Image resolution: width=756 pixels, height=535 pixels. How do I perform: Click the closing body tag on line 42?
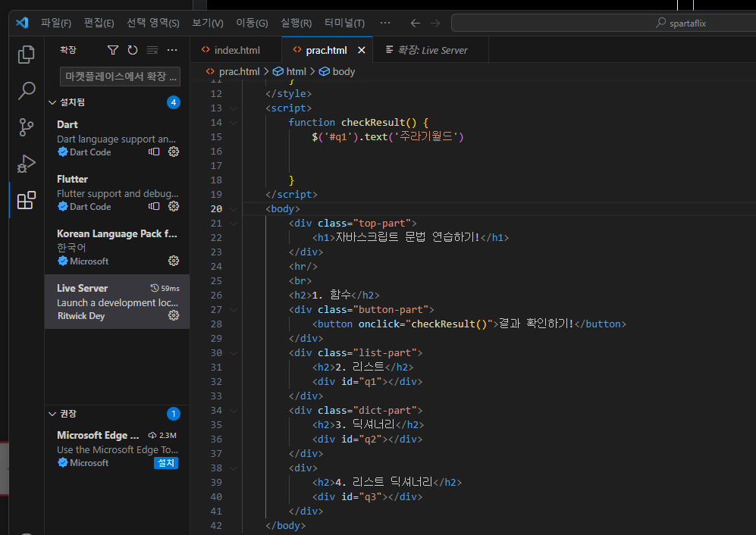[x=285, y=525]
